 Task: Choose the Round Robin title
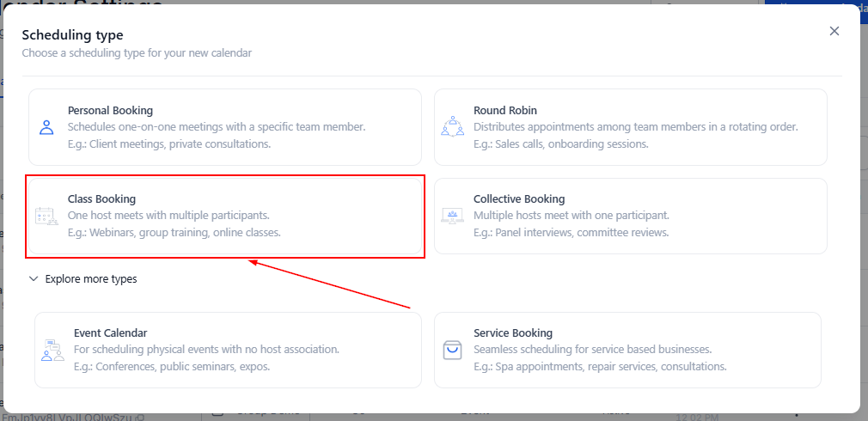(x=505, y=111)
